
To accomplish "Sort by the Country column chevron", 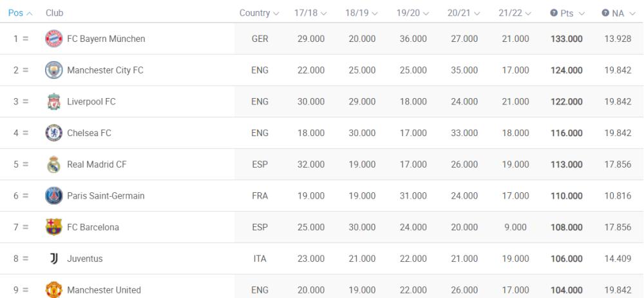I will [x=276, y=14].
